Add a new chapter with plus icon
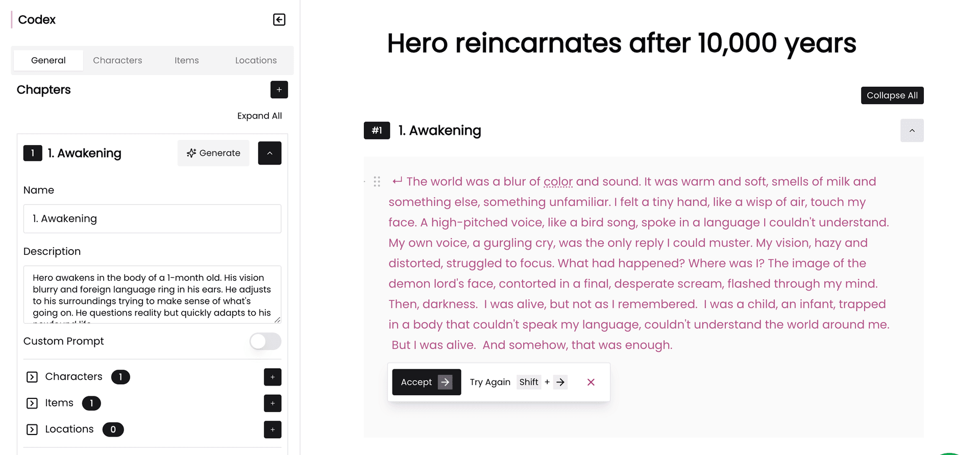 (279, 90)
